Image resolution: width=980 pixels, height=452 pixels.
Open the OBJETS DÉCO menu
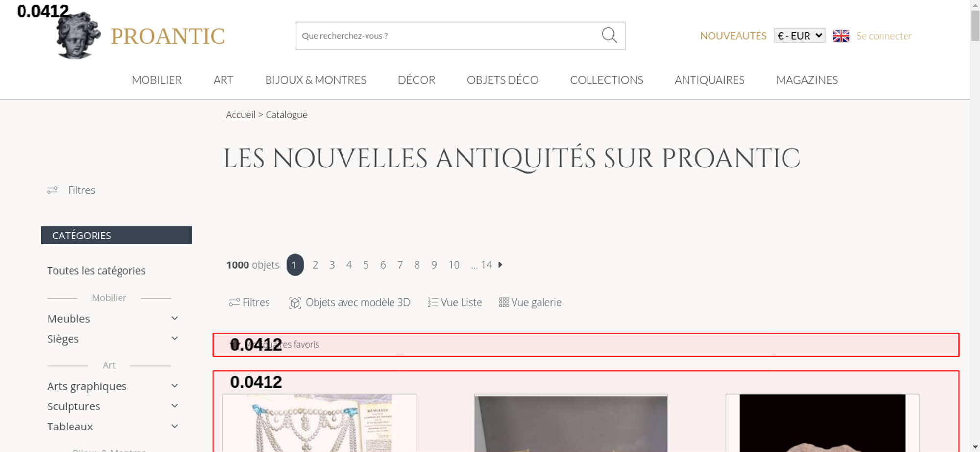point(503,80)
